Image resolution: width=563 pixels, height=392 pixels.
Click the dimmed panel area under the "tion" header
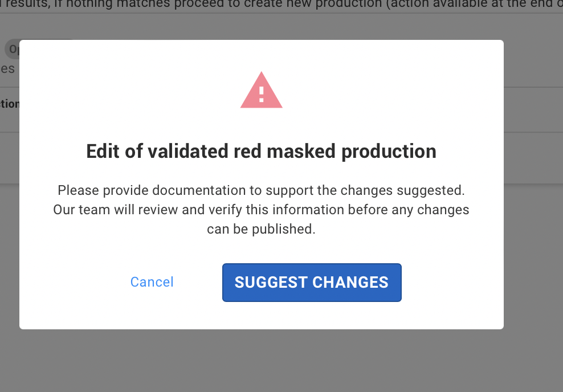pyautogui.click(x=10, y=158)
